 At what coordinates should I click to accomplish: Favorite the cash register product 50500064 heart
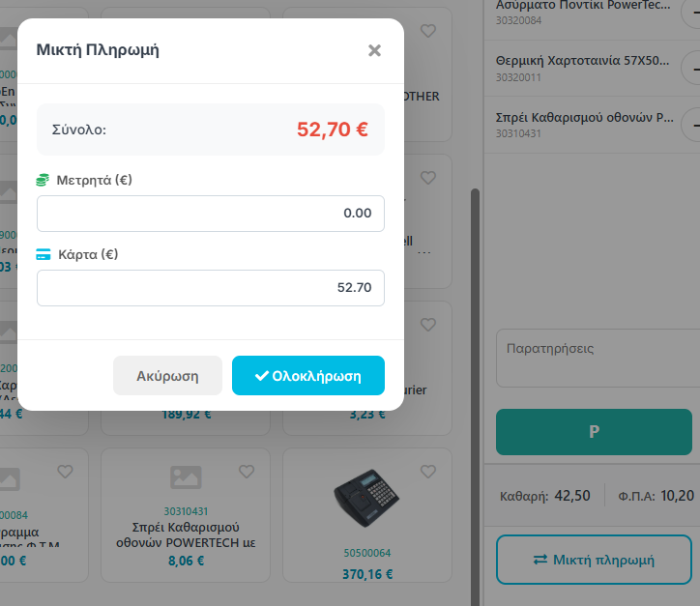(x=427, y=472)
